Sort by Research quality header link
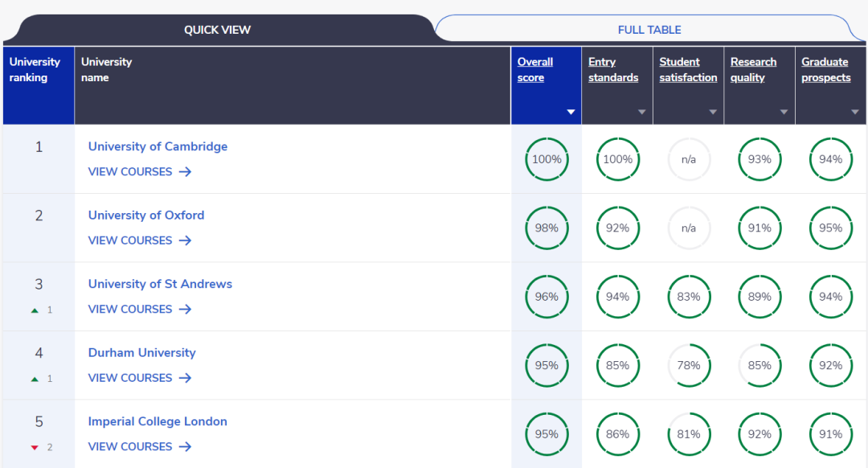Viewport: 868px width, 468px height. coord(753,70)
